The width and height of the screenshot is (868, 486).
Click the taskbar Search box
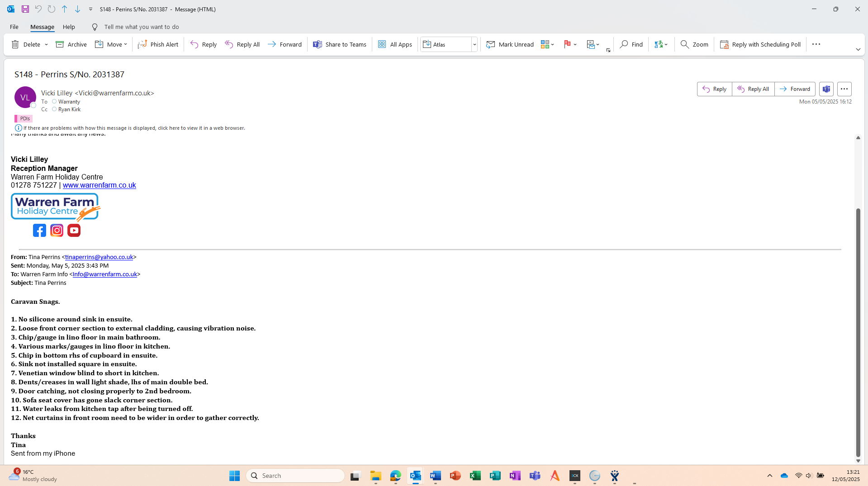click(x=295, y=476)
